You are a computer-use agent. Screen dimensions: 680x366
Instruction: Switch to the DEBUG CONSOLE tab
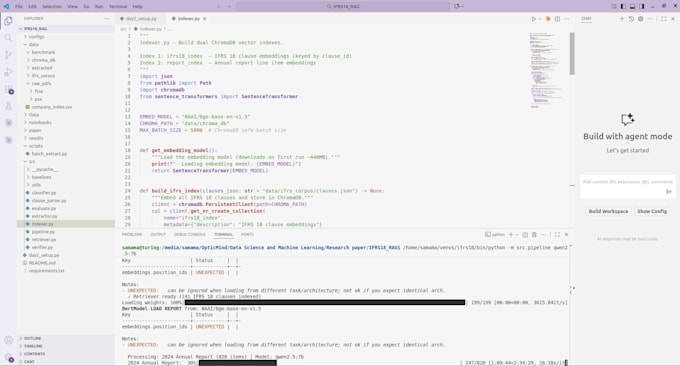click(x=190, y=235)
